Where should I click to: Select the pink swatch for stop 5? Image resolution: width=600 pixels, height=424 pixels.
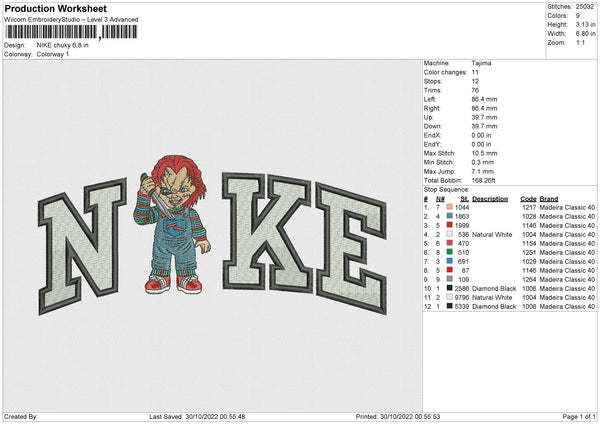450,243
